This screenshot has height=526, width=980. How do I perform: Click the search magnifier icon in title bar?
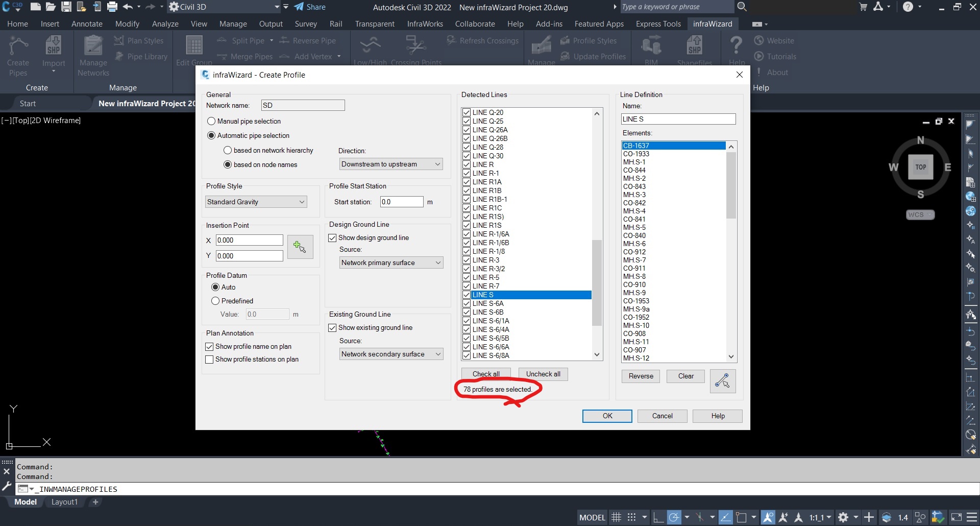click(x=742, y=7)
